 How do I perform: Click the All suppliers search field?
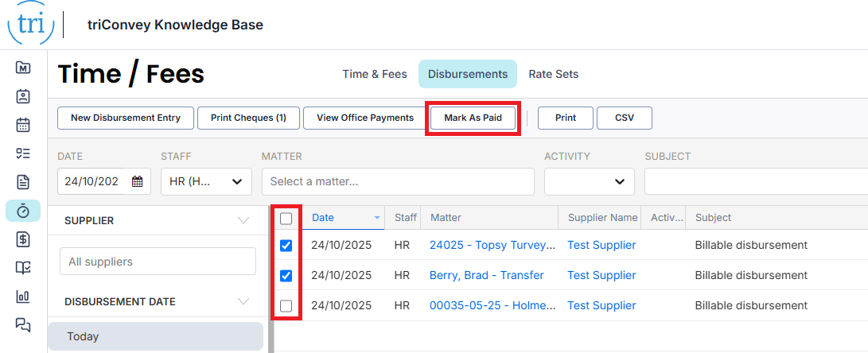(158, 262)
